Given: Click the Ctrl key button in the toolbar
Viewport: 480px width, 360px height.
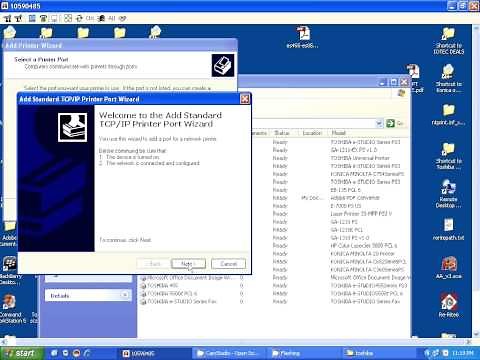Looking at the screenshot, I should click(x=90, y=18).
